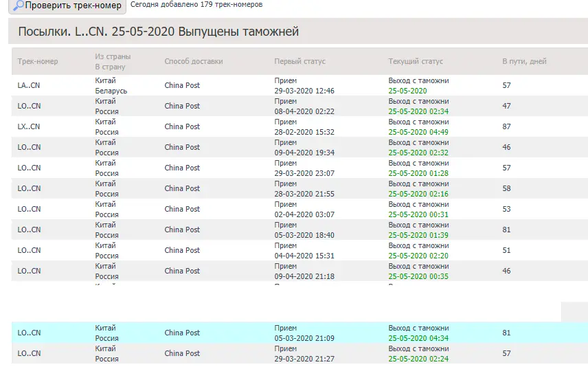Image resolution: width=588 pixels, height=378 pixels.
Task: Select the Способ доставки column header
Action: click(194, 61)
